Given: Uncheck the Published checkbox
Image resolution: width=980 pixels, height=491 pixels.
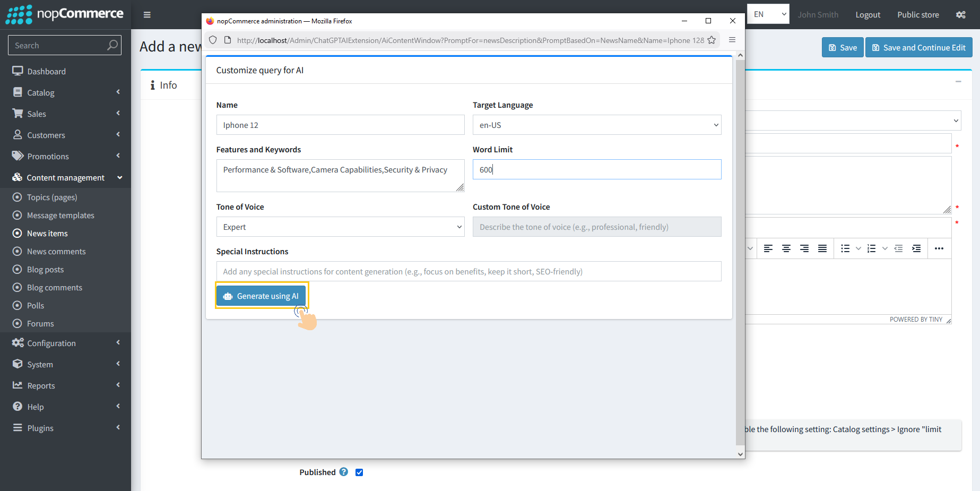Looking at the screenshot, I should 359,472.
